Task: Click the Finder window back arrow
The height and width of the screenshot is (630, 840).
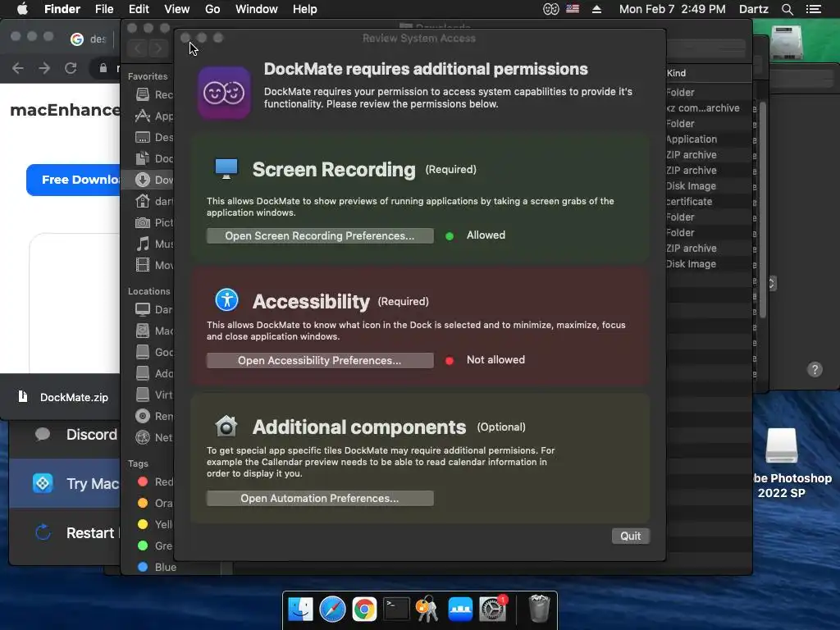Action: [138, 48]
